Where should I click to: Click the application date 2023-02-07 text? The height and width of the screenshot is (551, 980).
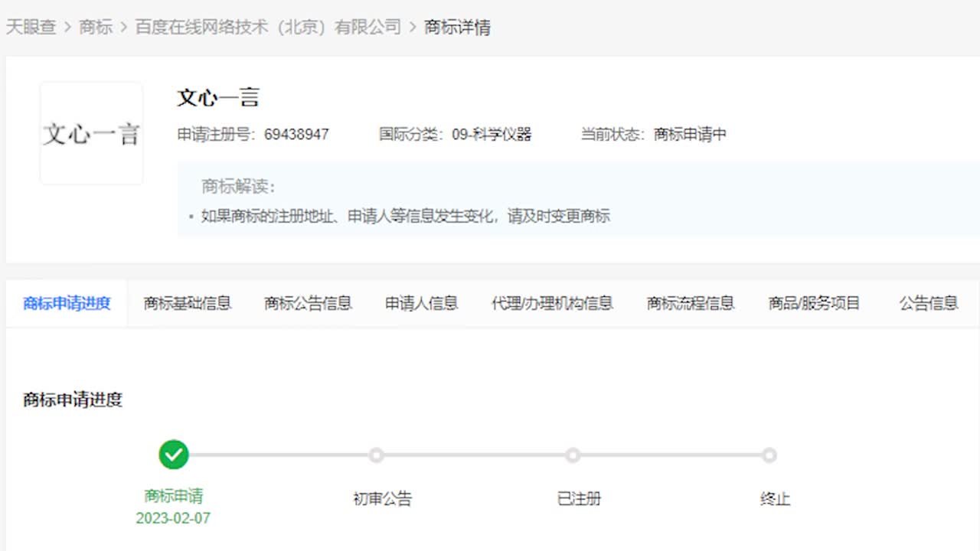174,518
